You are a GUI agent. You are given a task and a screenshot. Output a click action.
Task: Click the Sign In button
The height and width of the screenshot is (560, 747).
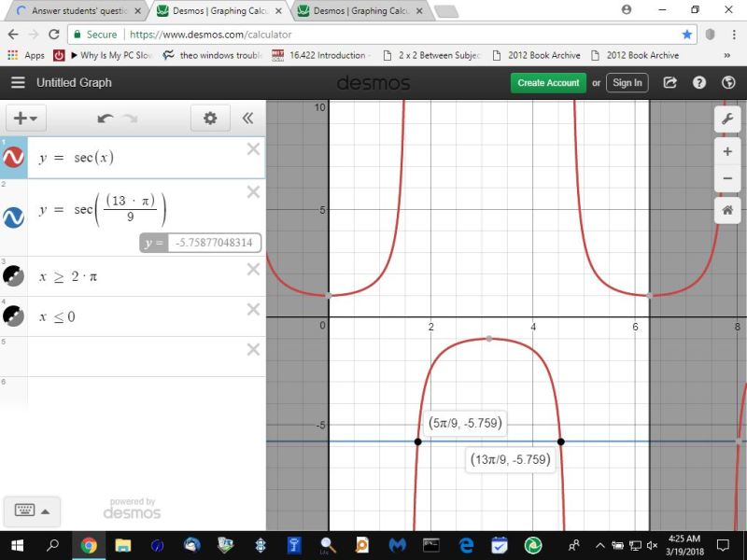click(x=627, y=83)
